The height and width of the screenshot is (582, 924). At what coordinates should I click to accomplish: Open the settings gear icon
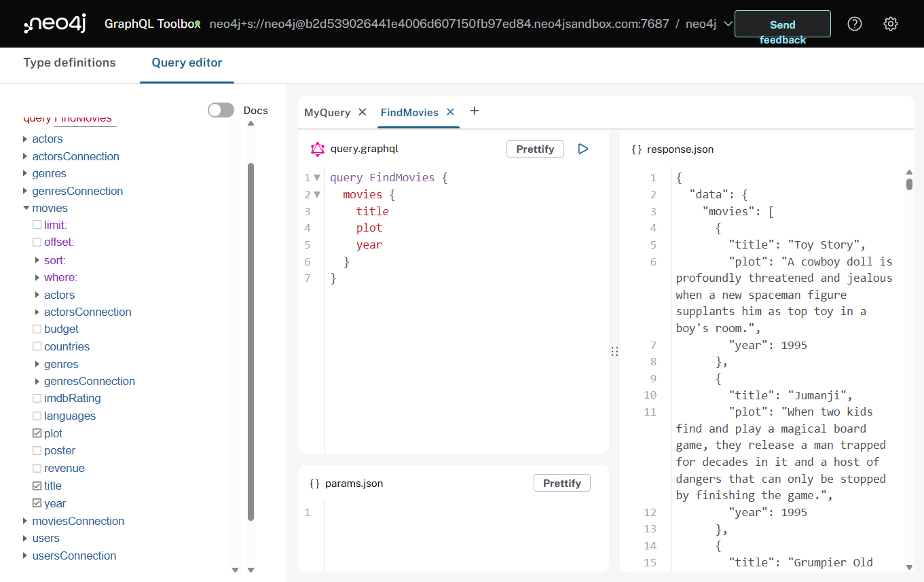click(x=891, y=24)
